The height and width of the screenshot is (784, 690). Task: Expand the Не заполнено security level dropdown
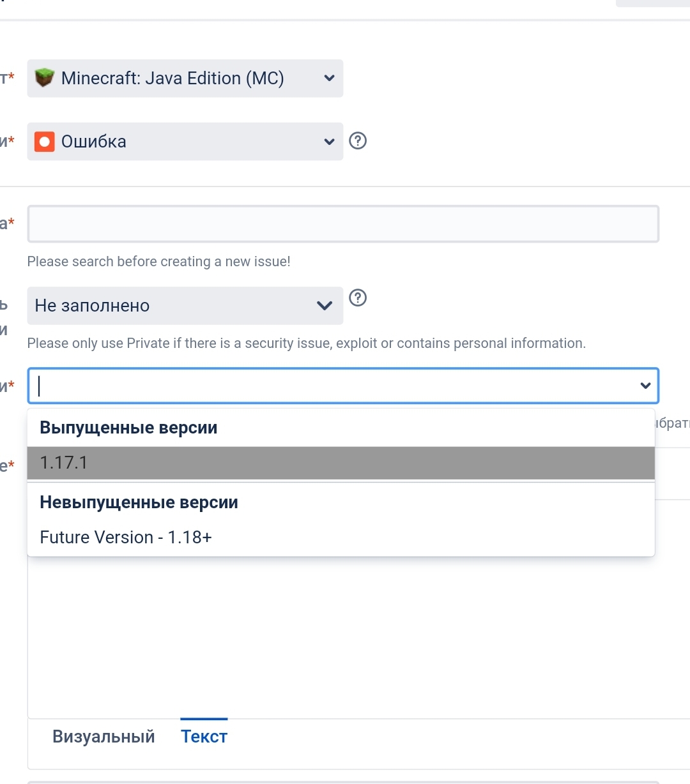(x=172, y=306)
